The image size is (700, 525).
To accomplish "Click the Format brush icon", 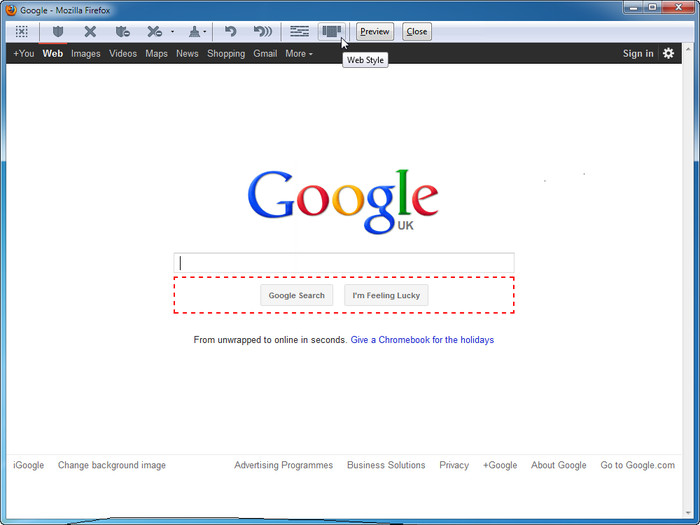I will (x=194, y=31).
